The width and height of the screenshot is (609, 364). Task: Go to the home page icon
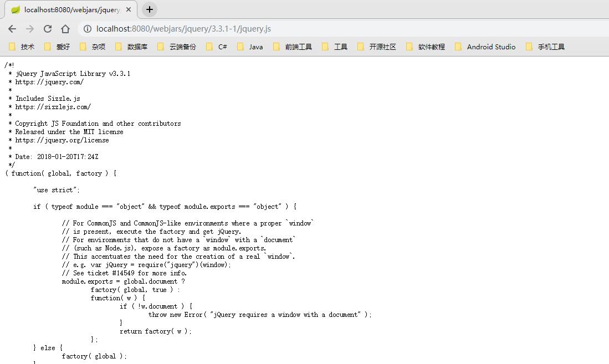pyautogui.click(x=65, y=29)
